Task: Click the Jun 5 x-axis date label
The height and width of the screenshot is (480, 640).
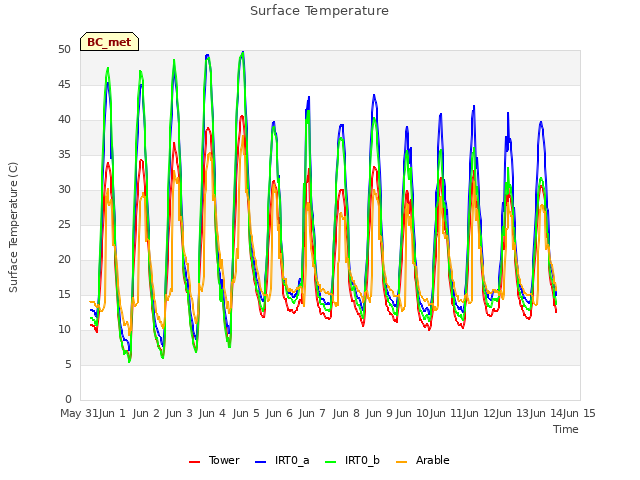Action: tap(246, 413)
